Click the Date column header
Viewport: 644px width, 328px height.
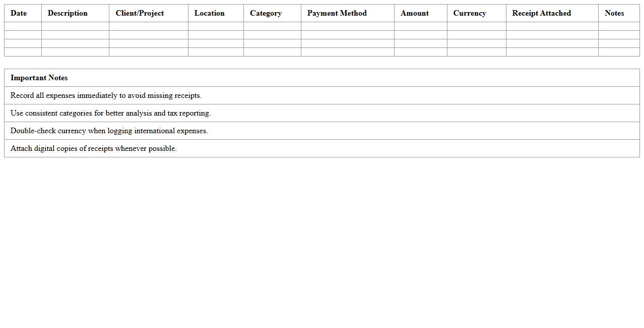tap(19, 13)
